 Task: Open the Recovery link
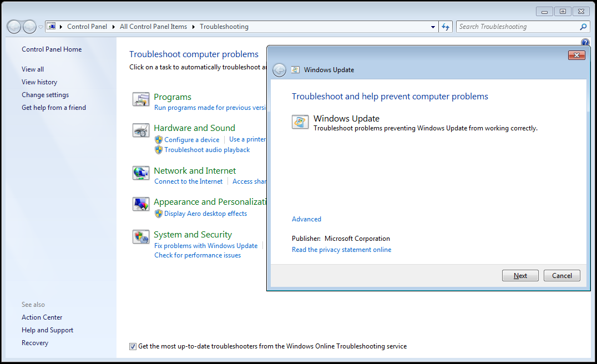35,343
